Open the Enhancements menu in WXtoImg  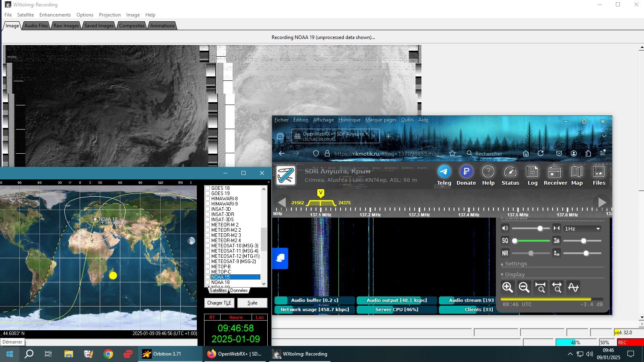pos(55,15)
